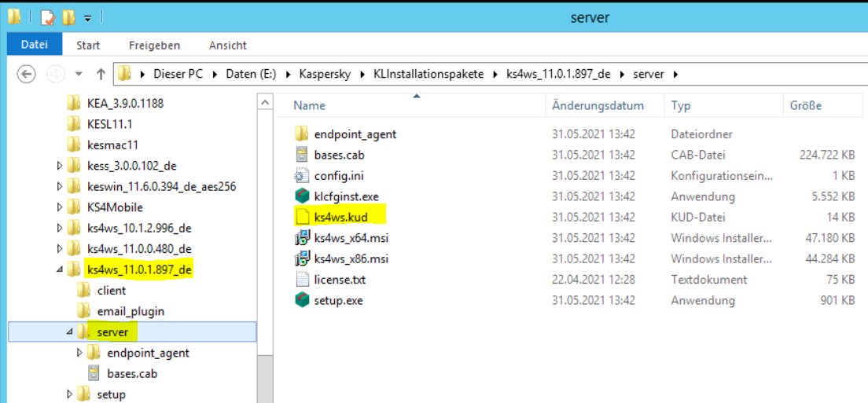Click the keswin_11.6.0.394_de_aes256 folder icon
Viewport: 868px width, 403px height.
point(74,186)
